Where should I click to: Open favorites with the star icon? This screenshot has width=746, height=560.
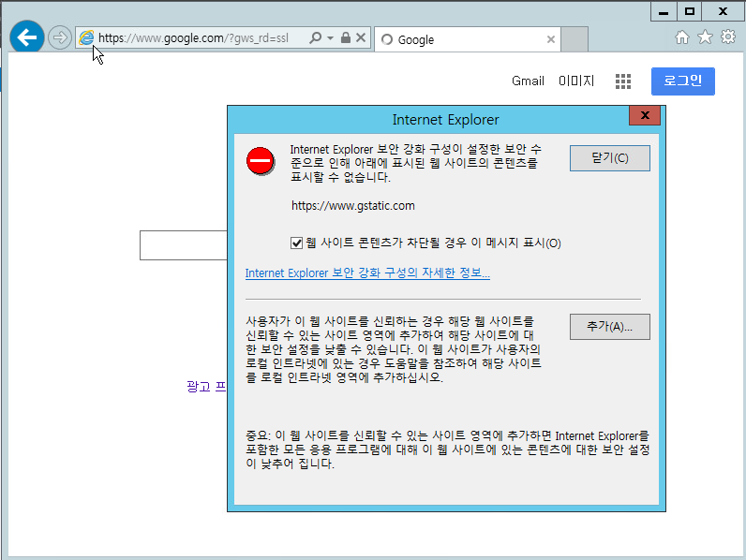tap(705, 37)
